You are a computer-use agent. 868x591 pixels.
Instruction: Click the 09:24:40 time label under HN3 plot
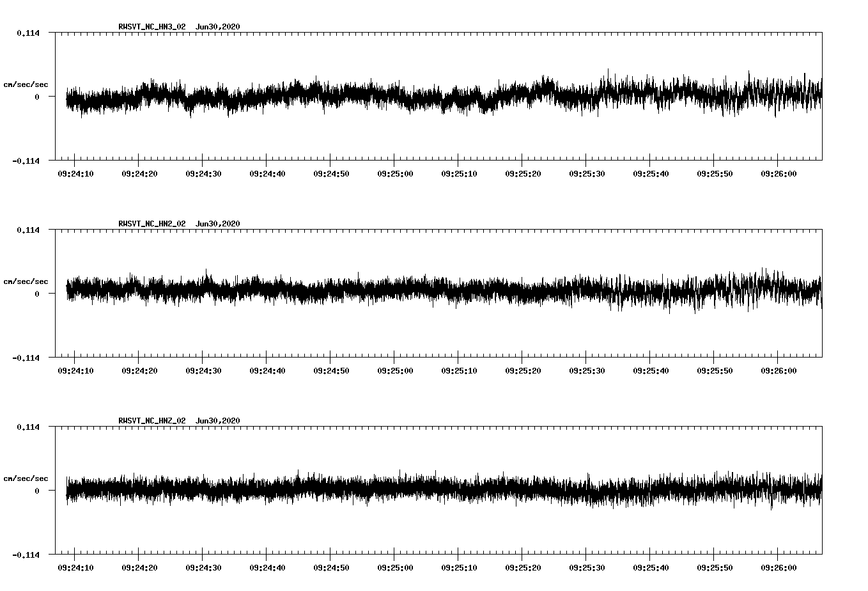pos(267,173)
